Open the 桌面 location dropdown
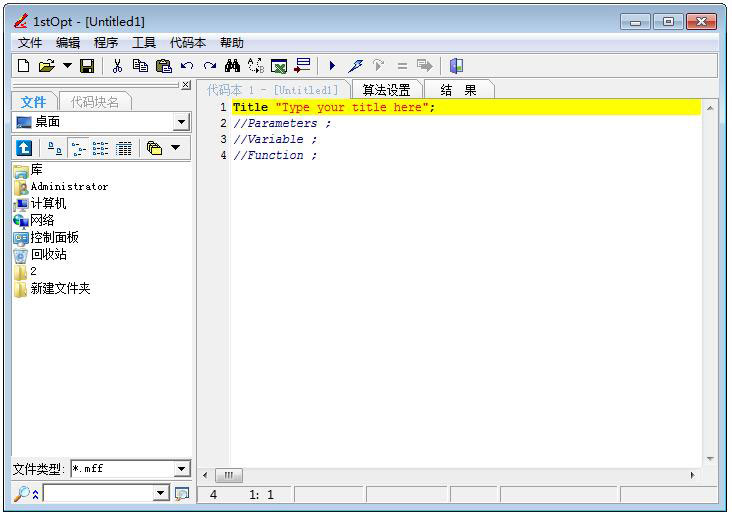Viewport: 732px width, 515px height. point(181,122)
